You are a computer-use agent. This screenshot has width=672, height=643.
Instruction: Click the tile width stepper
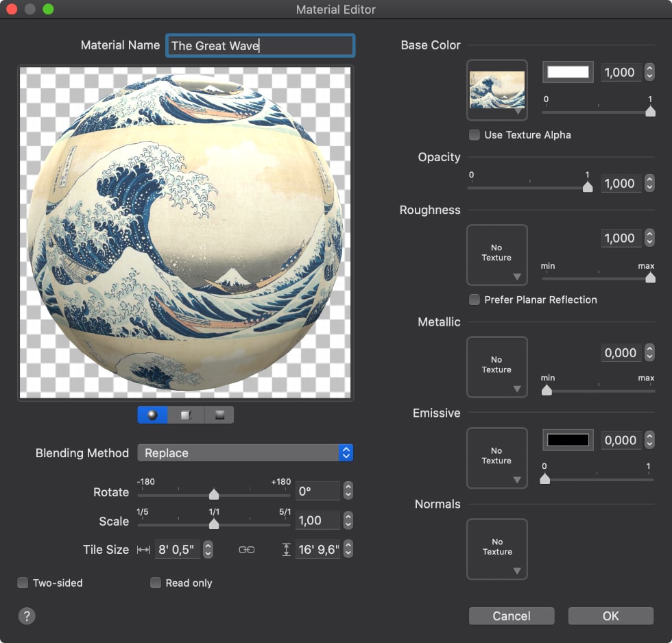(208, 549)
